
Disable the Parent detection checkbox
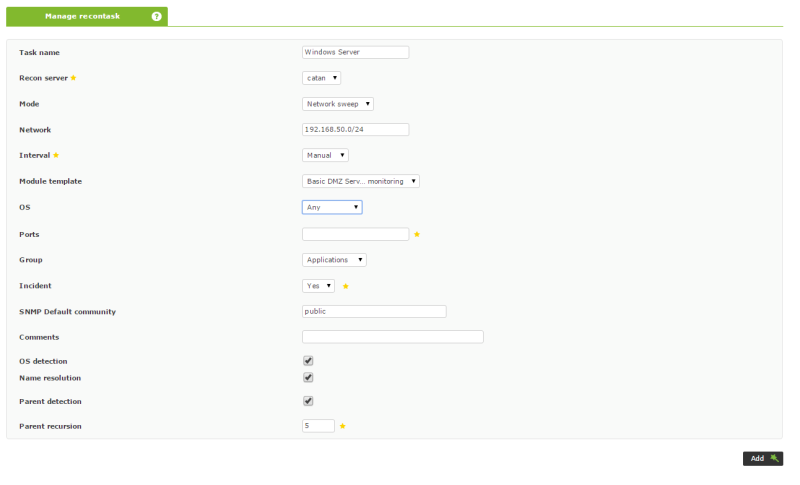coord(308,401)
